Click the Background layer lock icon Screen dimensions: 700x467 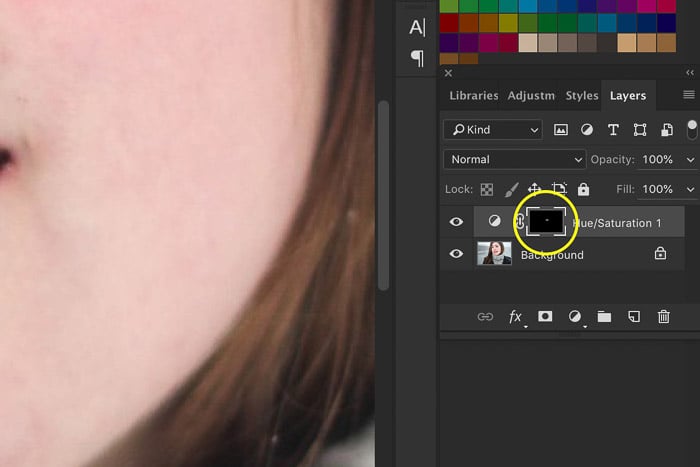(x=660, y=253)
